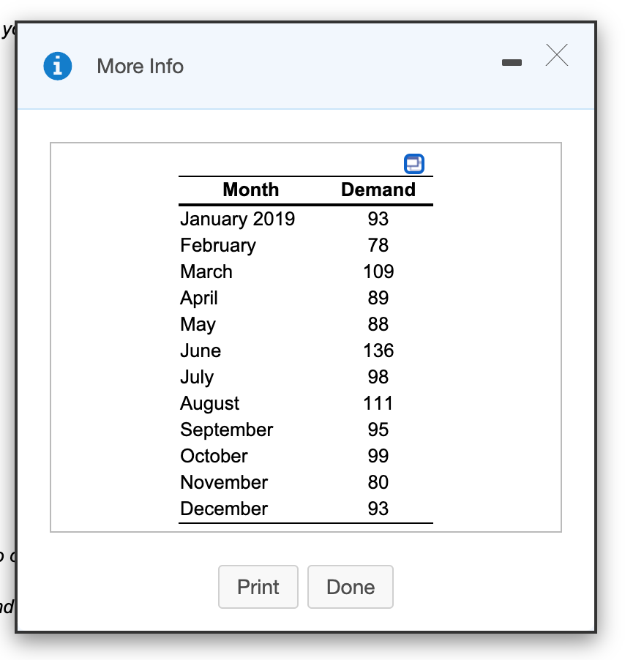Select demand value 80 for November
This screenshot has height=660, width=644.
click(x=378, y=482)
